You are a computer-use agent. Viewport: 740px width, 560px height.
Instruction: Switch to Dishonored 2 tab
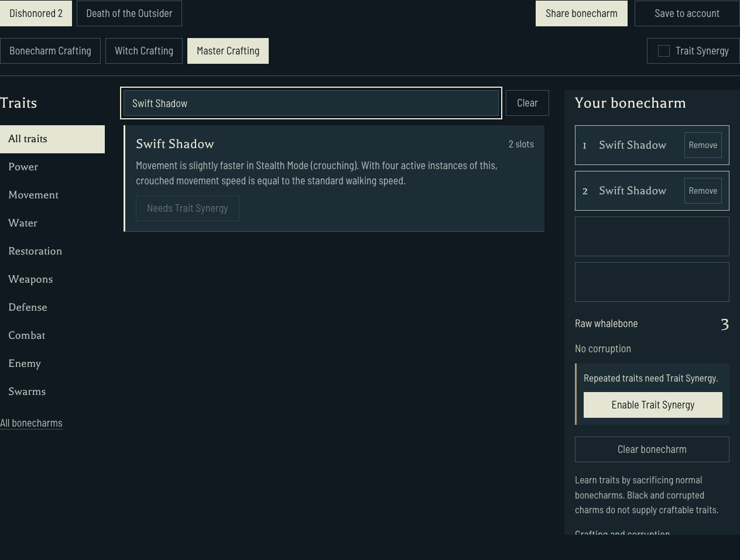click(x=36, y=13)
